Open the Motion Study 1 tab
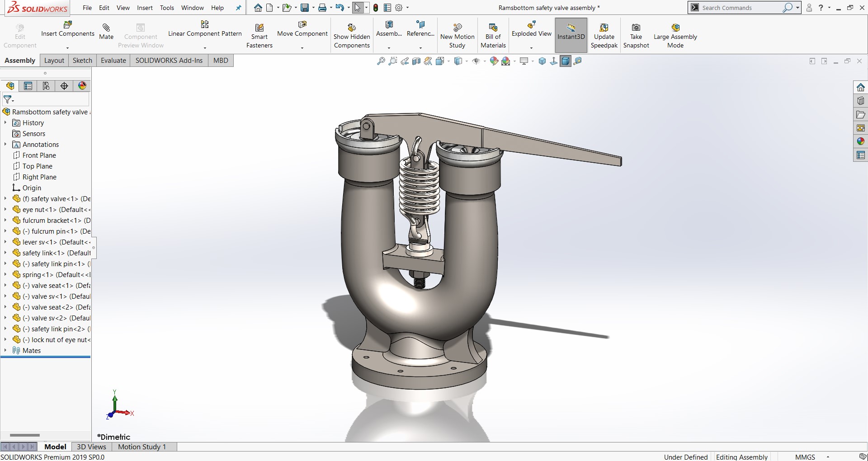Viewport: 868px width, 461px height. pos(142,447)
